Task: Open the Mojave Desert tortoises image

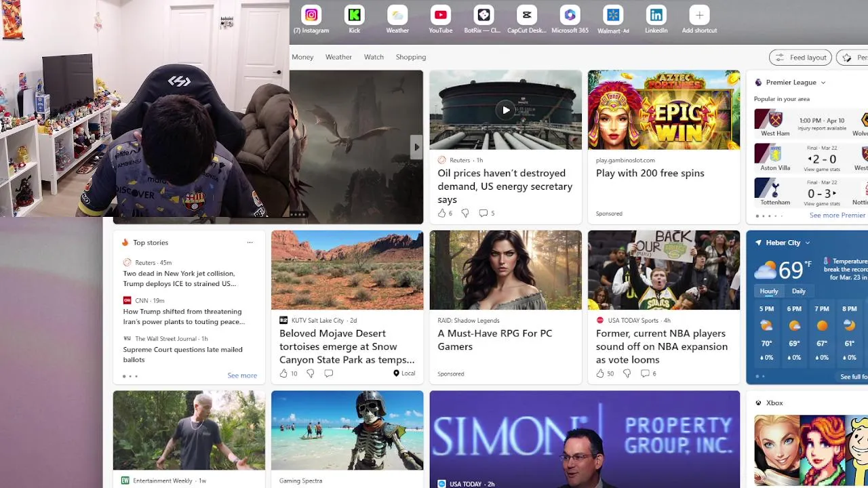Action: [x=347, y=270]
